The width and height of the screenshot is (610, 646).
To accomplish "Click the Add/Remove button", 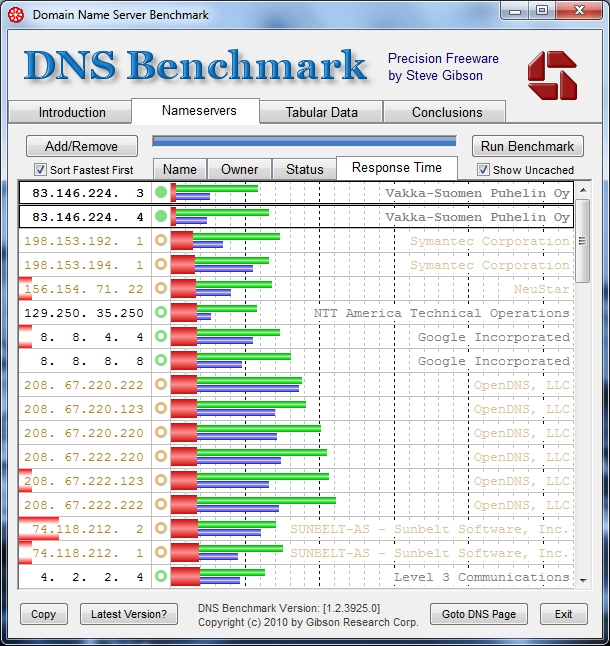I will click(x=82, y=146).
